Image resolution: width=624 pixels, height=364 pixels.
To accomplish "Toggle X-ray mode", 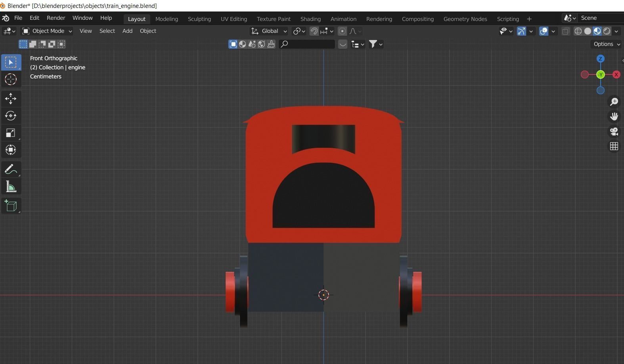I will 566,31.
